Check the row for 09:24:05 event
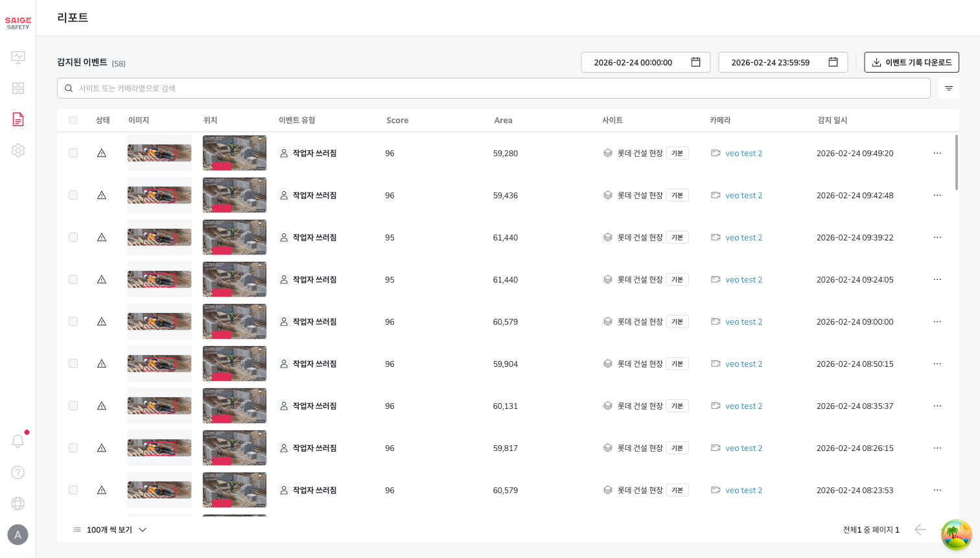980x558 pixels. (x=73, y=279)
